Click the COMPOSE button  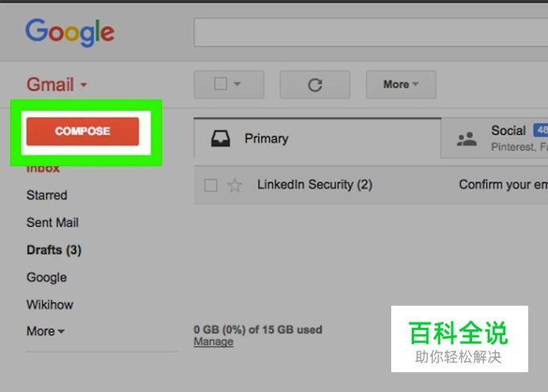pos(82,131)
